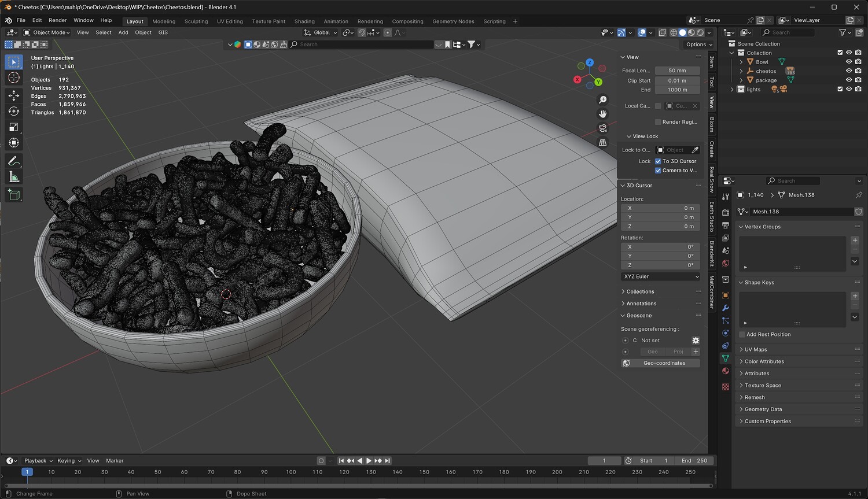
Task: Uncheck Lock To 3D Cursor
Action: (658, 161)
